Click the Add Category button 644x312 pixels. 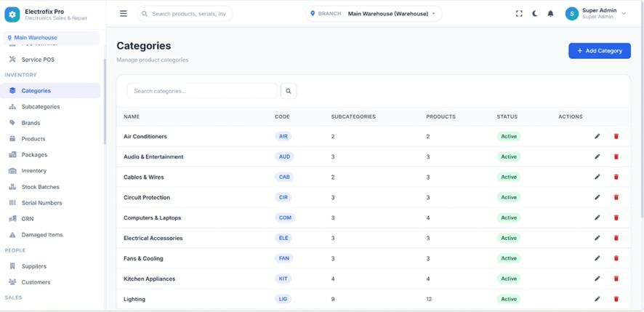click(x=600, y=51)
